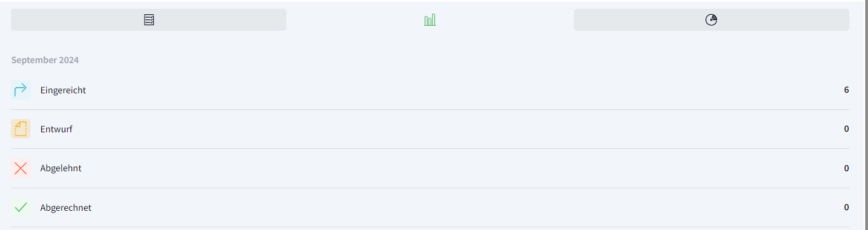Click the blue Eingereicht arrow icon
The image size is (868, 230).
coord(21,89)
